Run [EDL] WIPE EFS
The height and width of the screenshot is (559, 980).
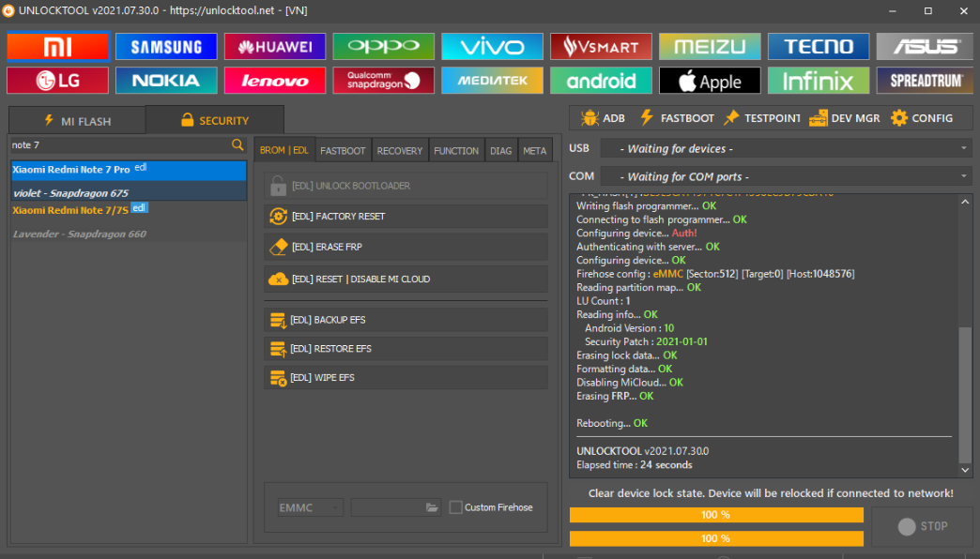click(x=406, y=377)
